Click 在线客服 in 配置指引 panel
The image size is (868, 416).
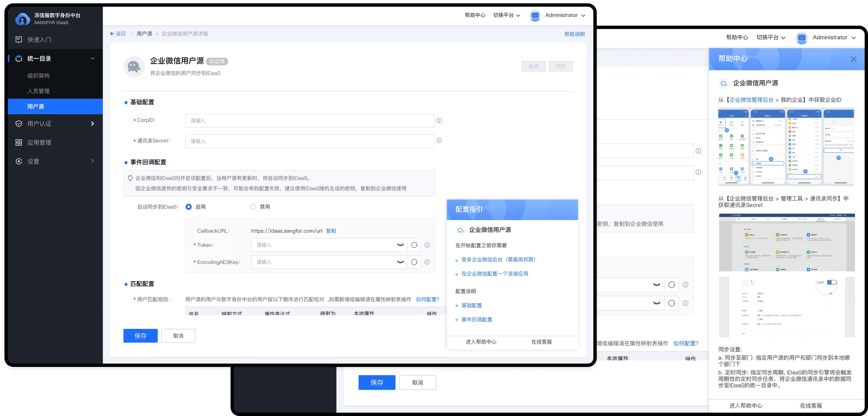541,342
